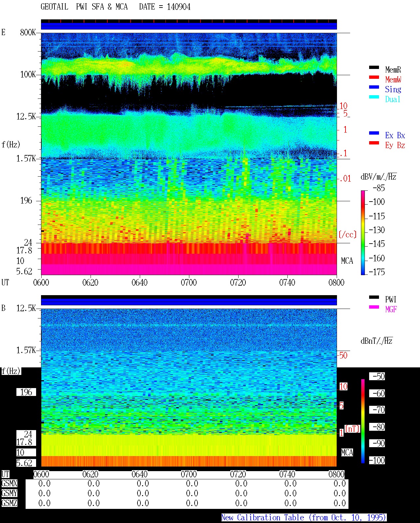Viewport: 420px width, 523px height.
Task: Click the GSMY row label
Action: [9, 493]
